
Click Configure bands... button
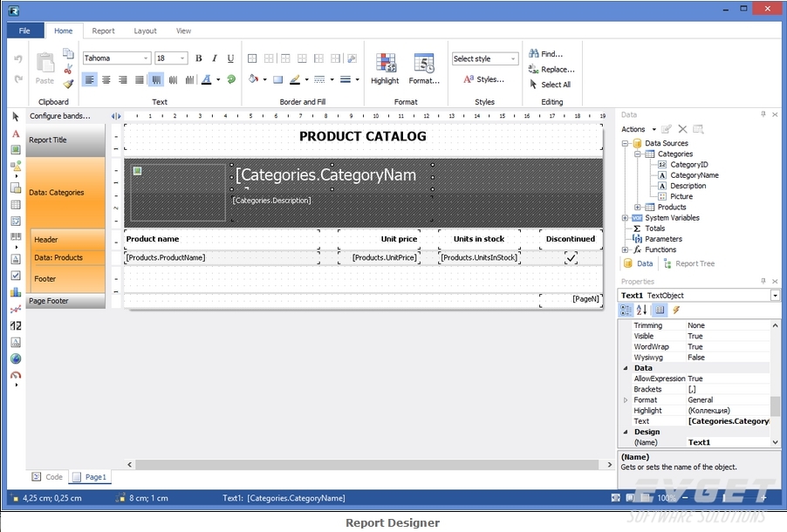(59, 116)
